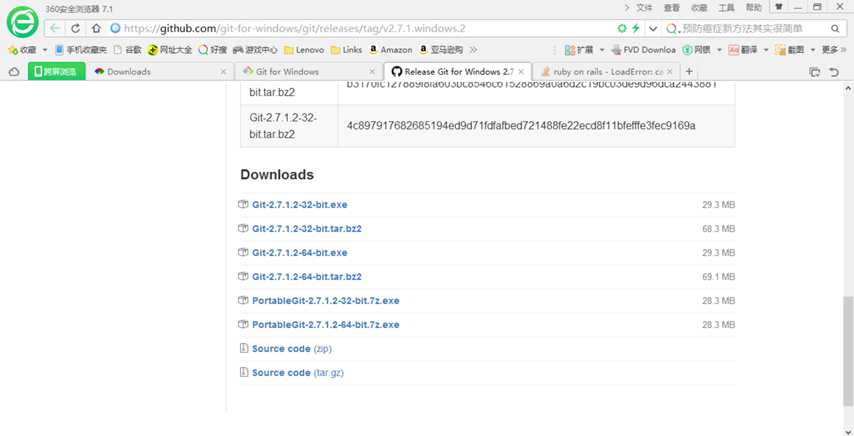The width and height of the screenshot is (854, 436).
Task: Open the 工具 menu
Action: pos(726,8)
